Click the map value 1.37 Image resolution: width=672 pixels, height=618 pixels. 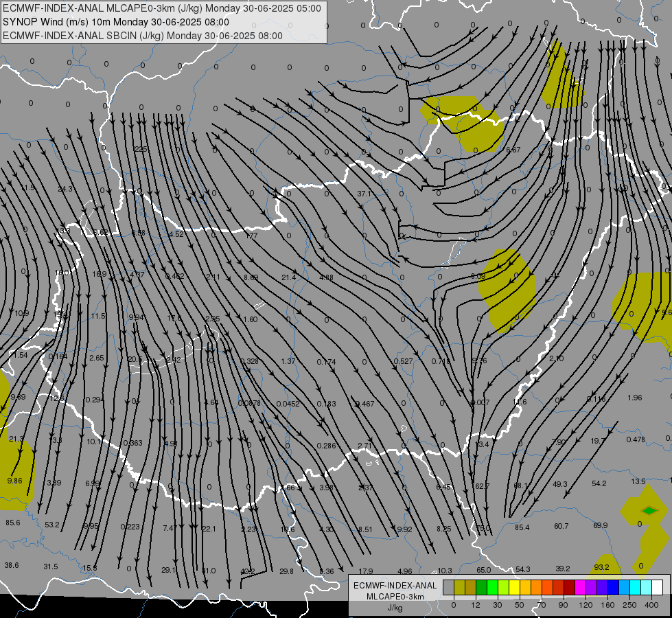pyautogui.click(x=288, y=361)
